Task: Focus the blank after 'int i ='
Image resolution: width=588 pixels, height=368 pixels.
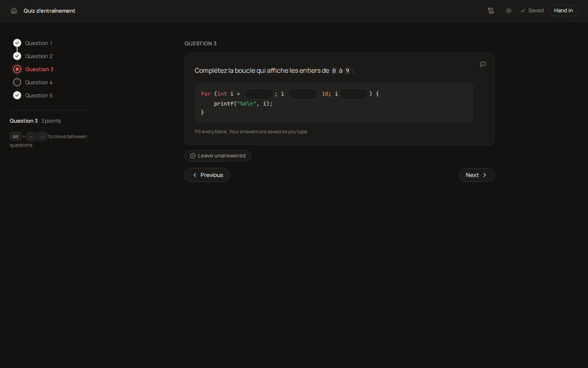Action: click(258, 94)
